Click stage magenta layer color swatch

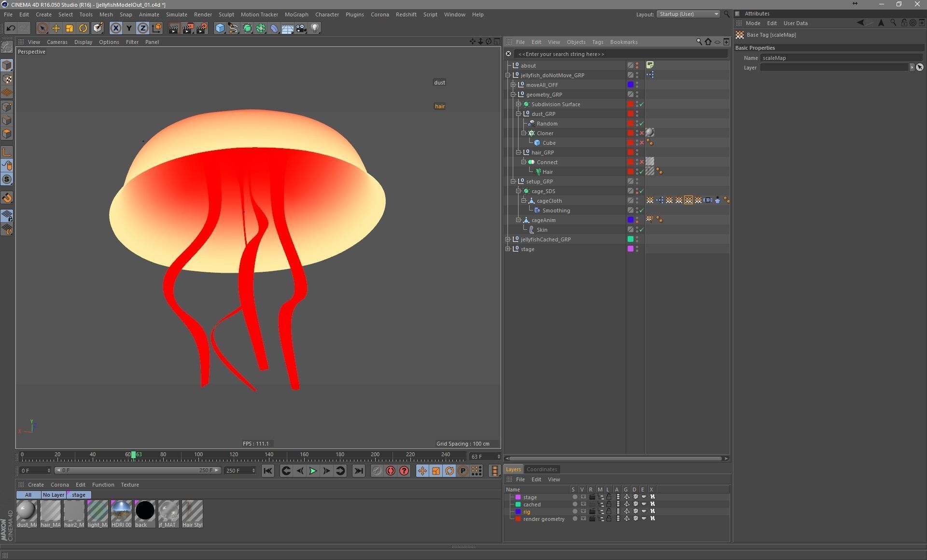(x=630, y=249)
